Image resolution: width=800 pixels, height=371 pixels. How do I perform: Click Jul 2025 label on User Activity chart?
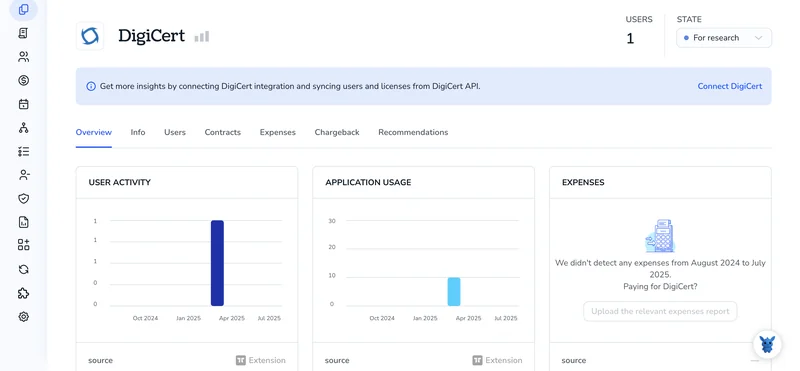tap(269, 318)
